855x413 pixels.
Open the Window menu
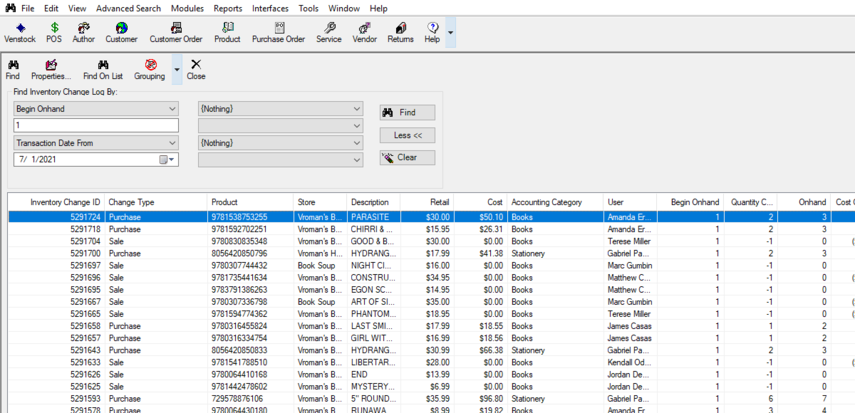344,8
